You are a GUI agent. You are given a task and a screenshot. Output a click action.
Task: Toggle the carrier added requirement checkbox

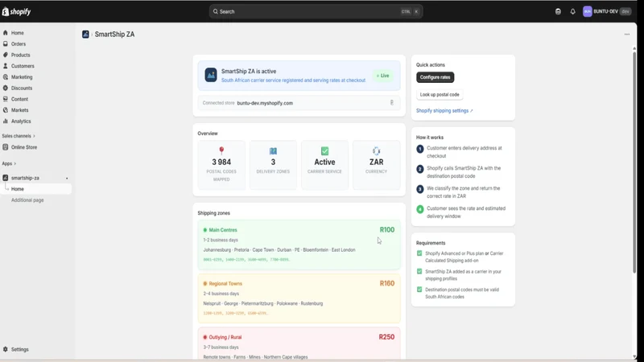pos(419,271)
